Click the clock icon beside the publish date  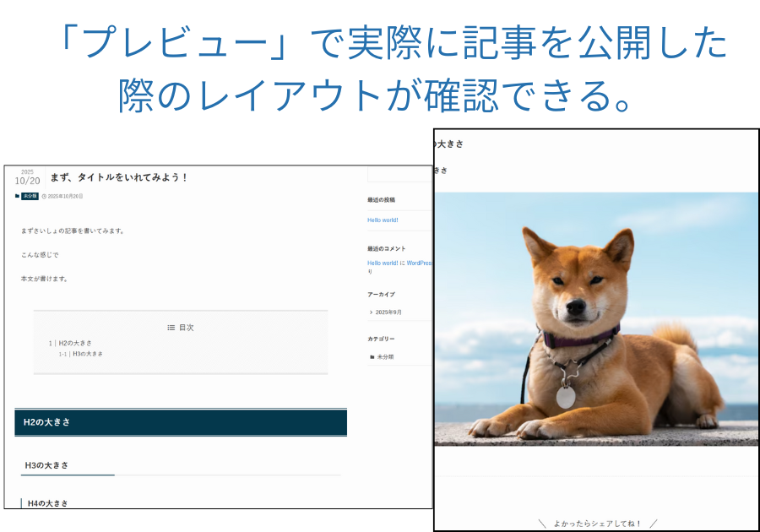pyautogui.click(x=44, y=196)
